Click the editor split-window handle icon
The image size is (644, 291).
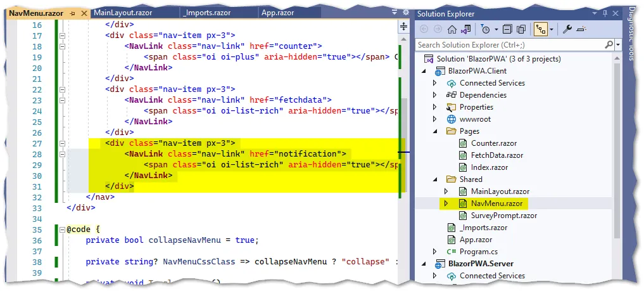(x=403, y=27)
